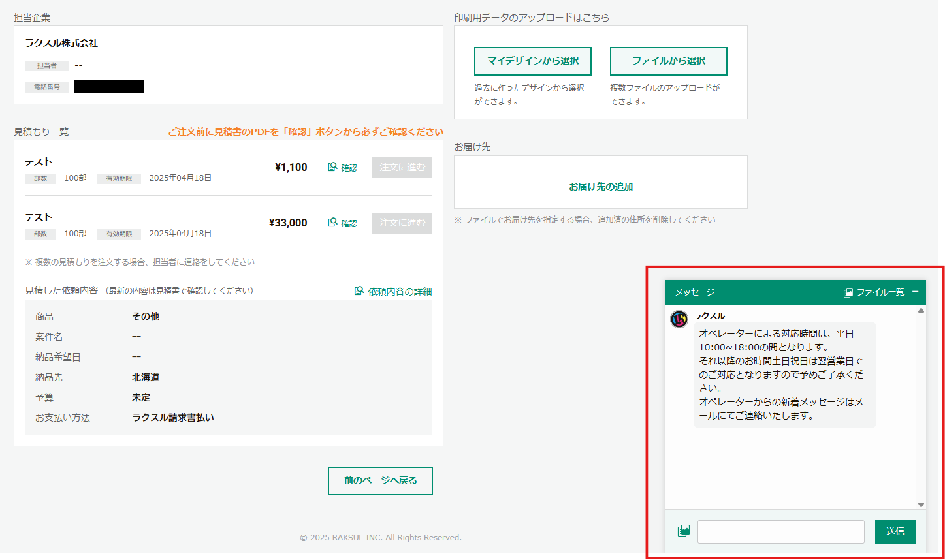Image resolution: width=945 pixels, height=560 pixels.
Task: Click the 北海道 delivery destination value
Action: coord(146,377)
